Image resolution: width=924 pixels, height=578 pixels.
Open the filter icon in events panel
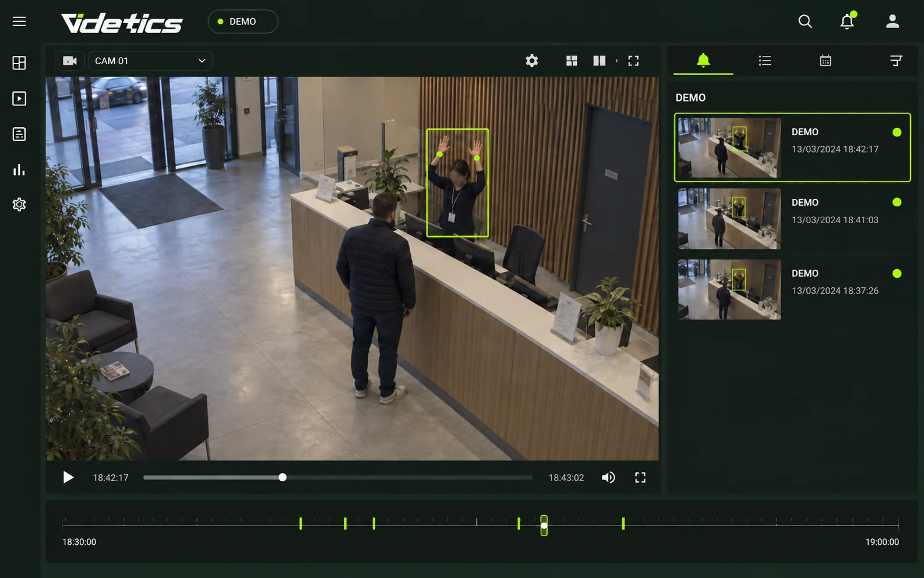[x=896, y=61]
